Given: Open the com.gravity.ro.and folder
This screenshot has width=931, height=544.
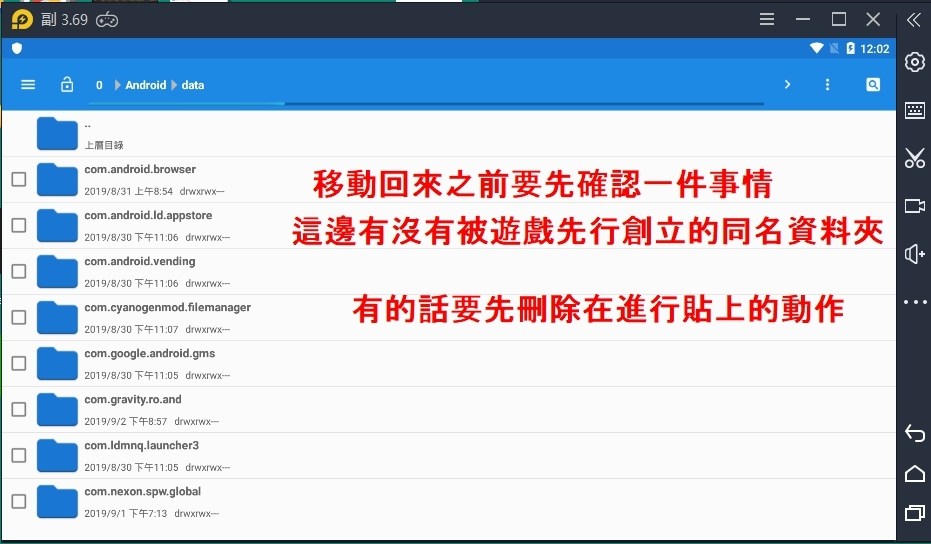Looking at the screenshot, I should (449, 410).
